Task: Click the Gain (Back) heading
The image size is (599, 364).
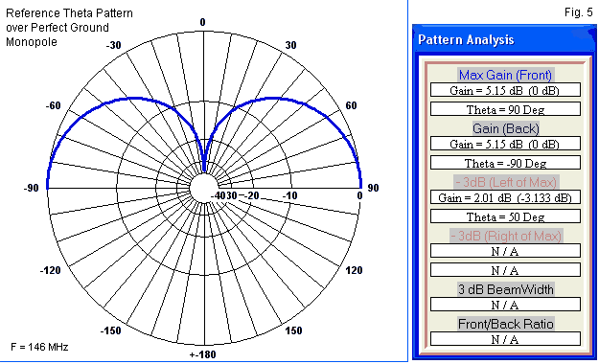Action: pyautogui.click(x=505, y=128)
